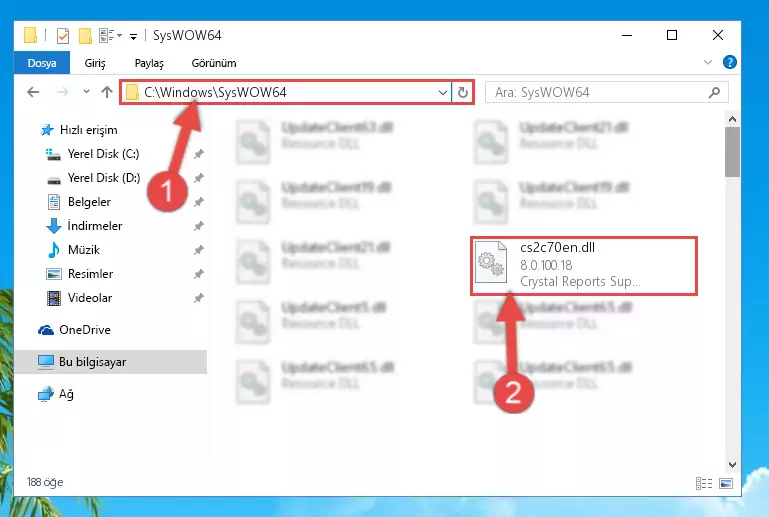Image resolution: width=769 pixels, height=517 pixels.
Task: Select the cs2c70en.dll file
Action: tap(584, 265)
